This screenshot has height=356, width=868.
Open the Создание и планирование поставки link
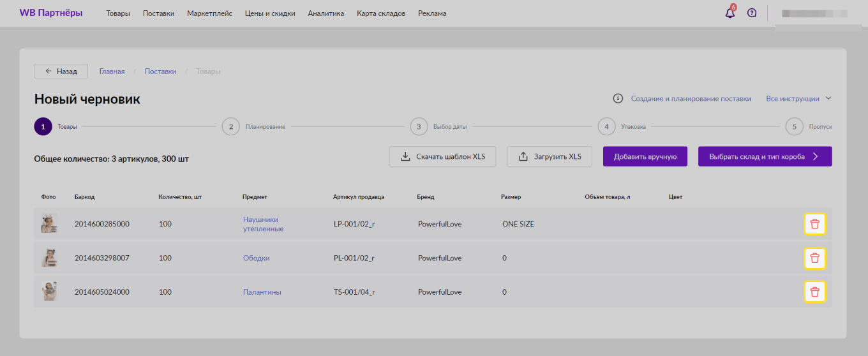(x=691, y=98)
